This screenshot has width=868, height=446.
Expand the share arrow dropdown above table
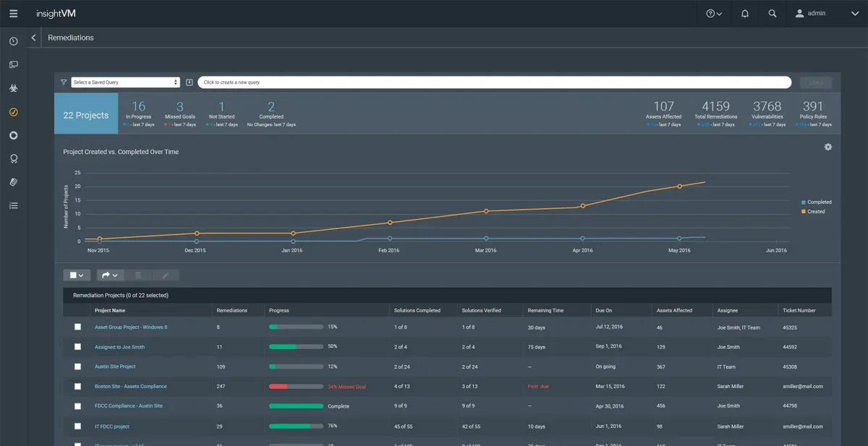click(109, 275)
